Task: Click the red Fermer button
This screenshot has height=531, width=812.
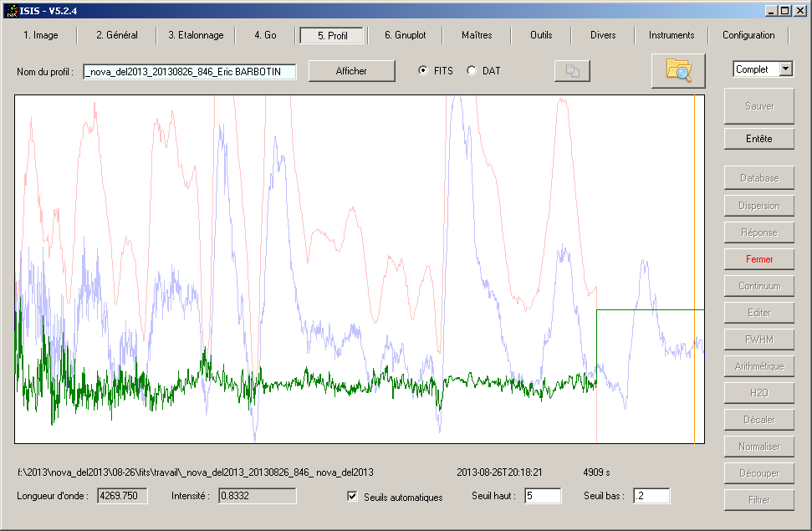Action: [x=759, y=259]
